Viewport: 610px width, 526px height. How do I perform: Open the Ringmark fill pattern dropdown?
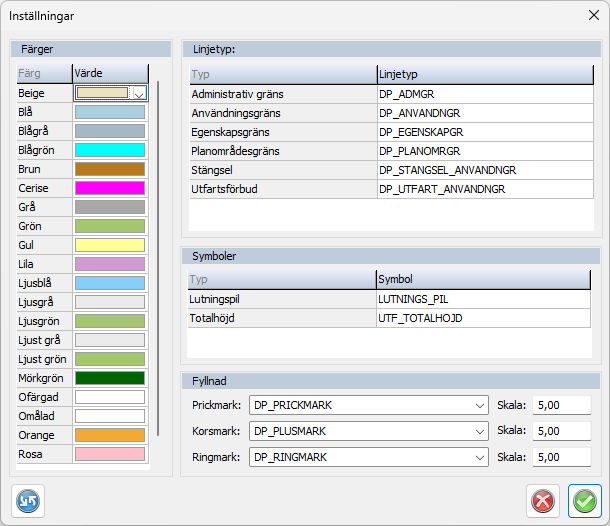(x=481, y=457)
